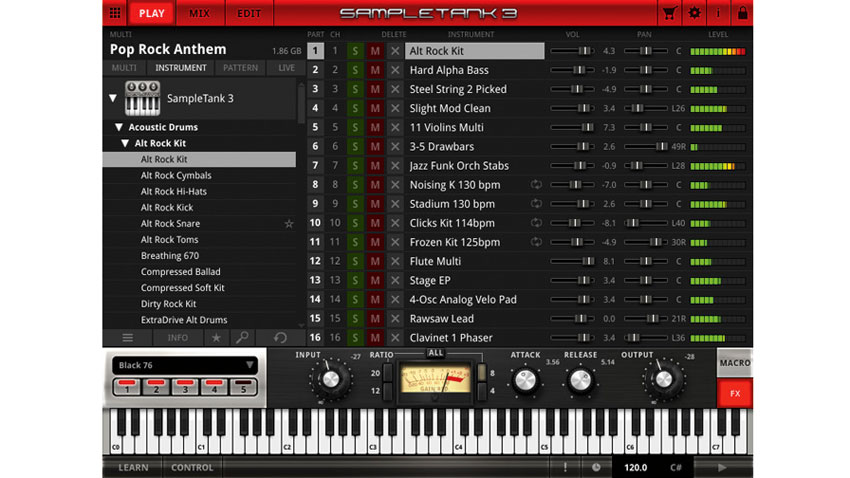Delete Flute Multi with X icon
This screenshot has height=478, width=850.
tap(395, 261)
